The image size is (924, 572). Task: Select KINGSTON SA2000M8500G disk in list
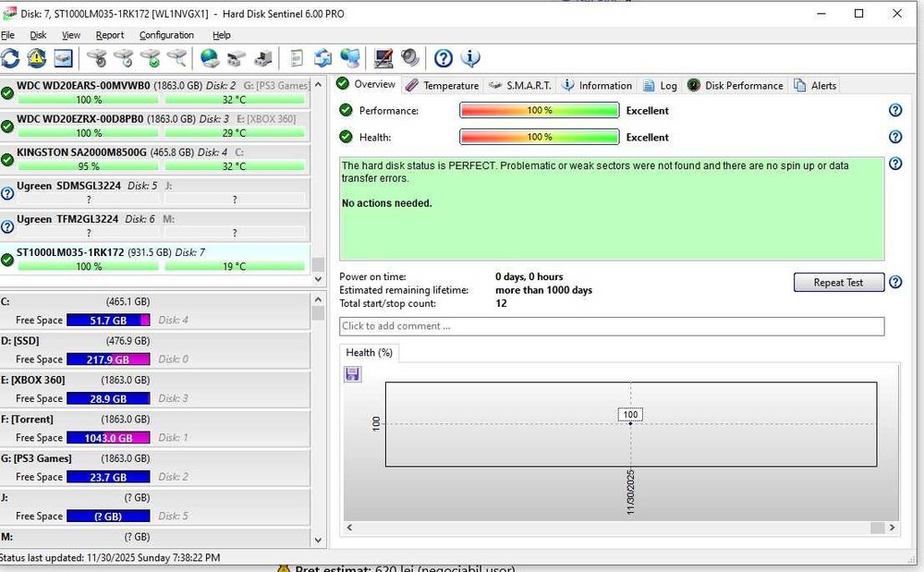pos(155,159)
